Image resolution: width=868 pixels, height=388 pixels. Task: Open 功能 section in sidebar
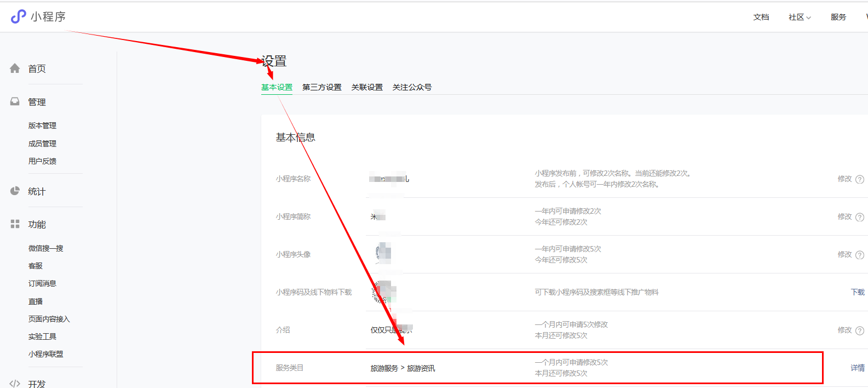click(37, 224)
